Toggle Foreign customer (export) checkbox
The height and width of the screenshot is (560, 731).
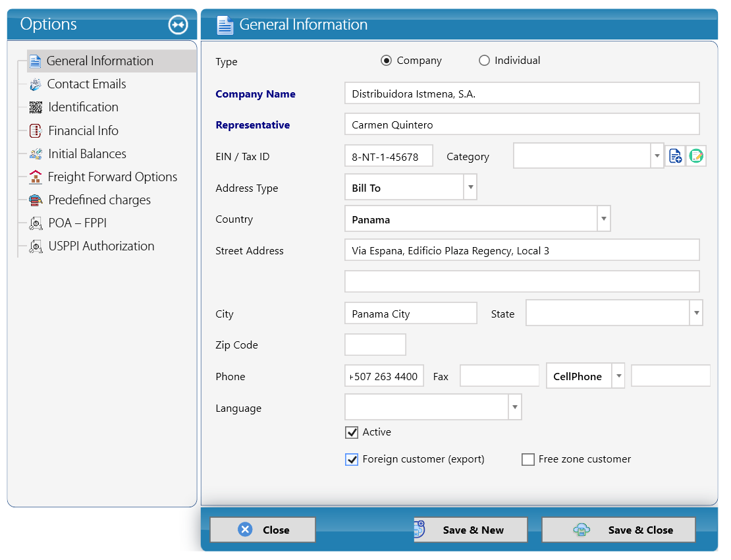(x=352, y=459)
